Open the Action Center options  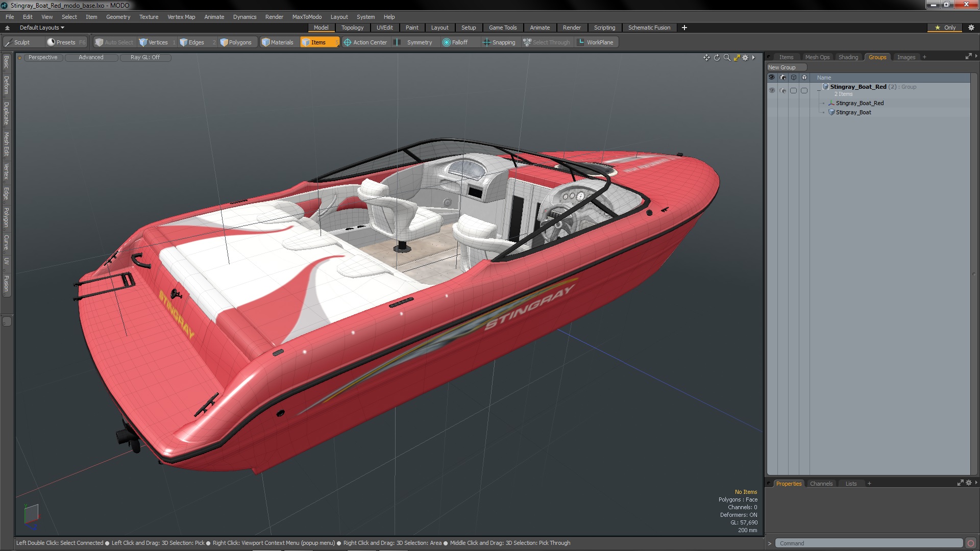[x=365, y=42]
